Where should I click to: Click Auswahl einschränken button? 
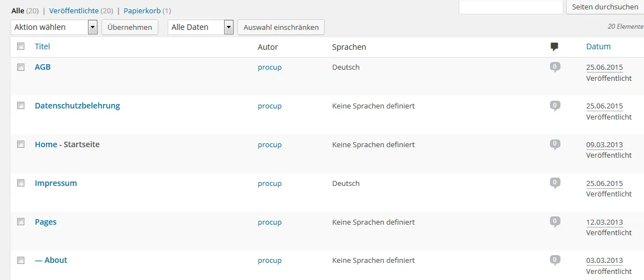pos(282,28)
